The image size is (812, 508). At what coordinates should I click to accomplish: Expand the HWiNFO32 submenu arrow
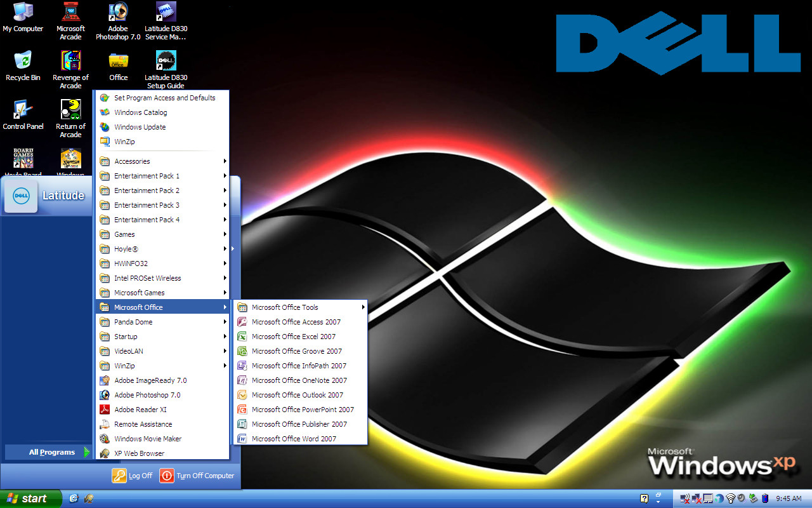click(225, 264)
